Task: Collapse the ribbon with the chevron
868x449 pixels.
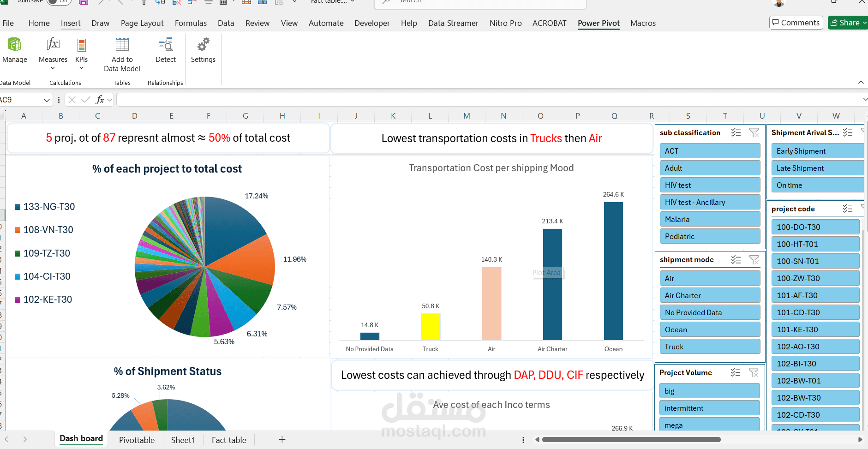Action: tap(861, 82)
